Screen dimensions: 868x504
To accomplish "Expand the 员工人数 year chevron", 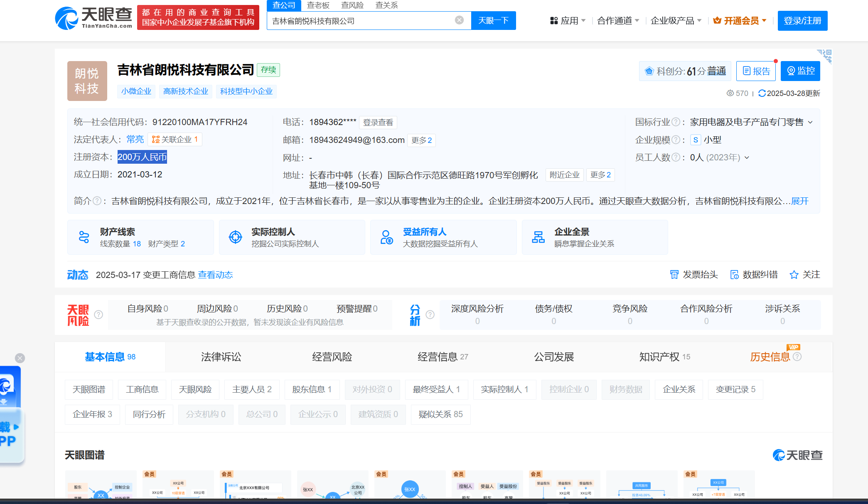I will [747, 158].
